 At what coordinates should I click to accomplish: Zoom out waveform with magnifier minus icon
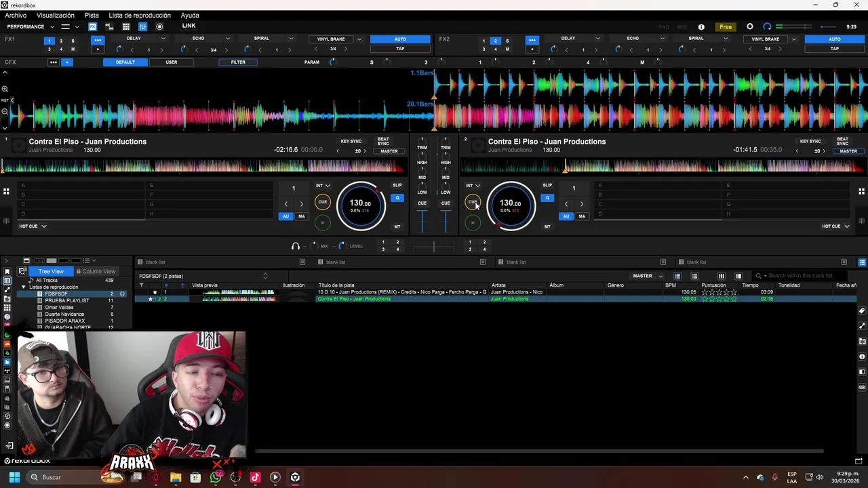click(x=5, y=111)
